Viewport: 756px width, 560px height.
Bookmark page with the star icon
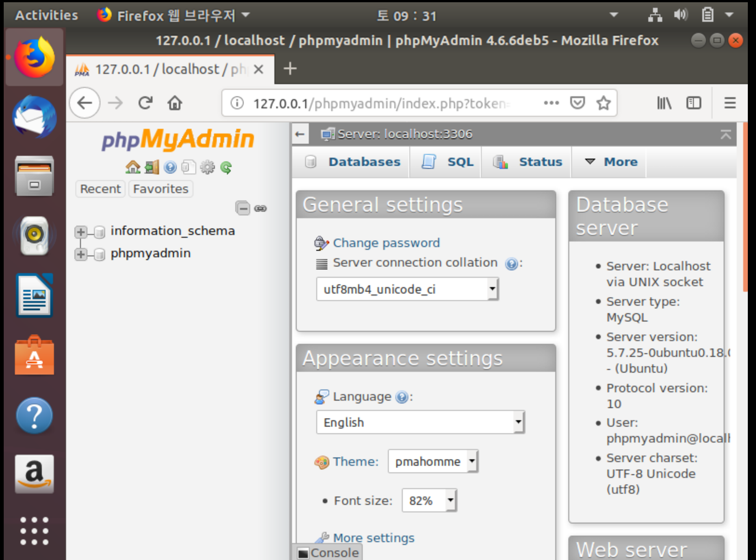tap(603, 103)
